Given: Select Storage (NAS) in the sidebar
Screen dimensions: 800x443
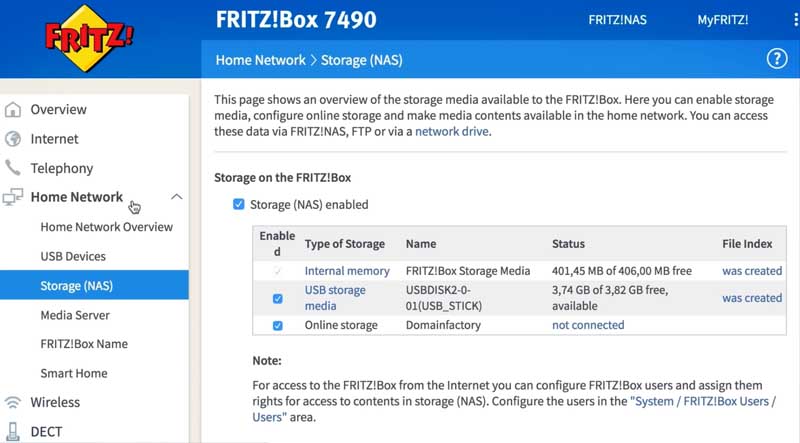Looking at the screenshot, I should coord(94,285).
